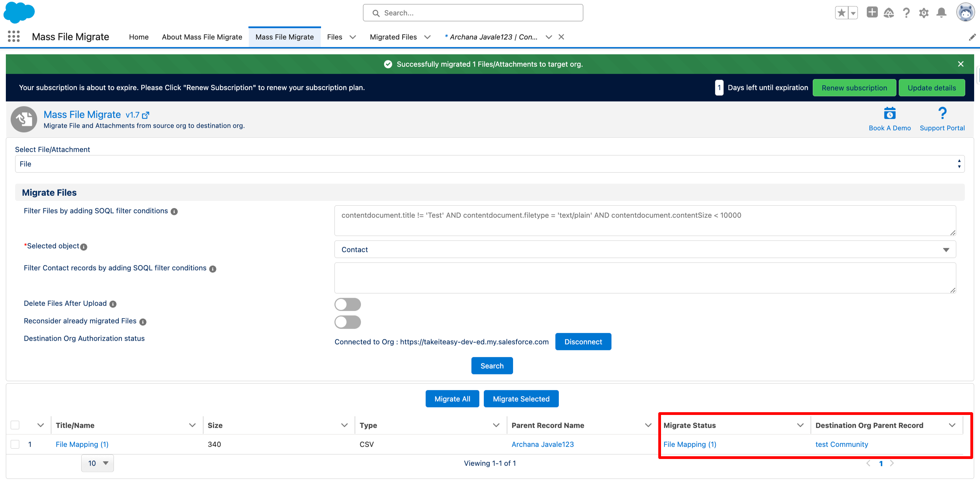This screenshot has height=481, width=980.
Task: Open the Archana Javale123 parent record link
Action: coord(542,444)
